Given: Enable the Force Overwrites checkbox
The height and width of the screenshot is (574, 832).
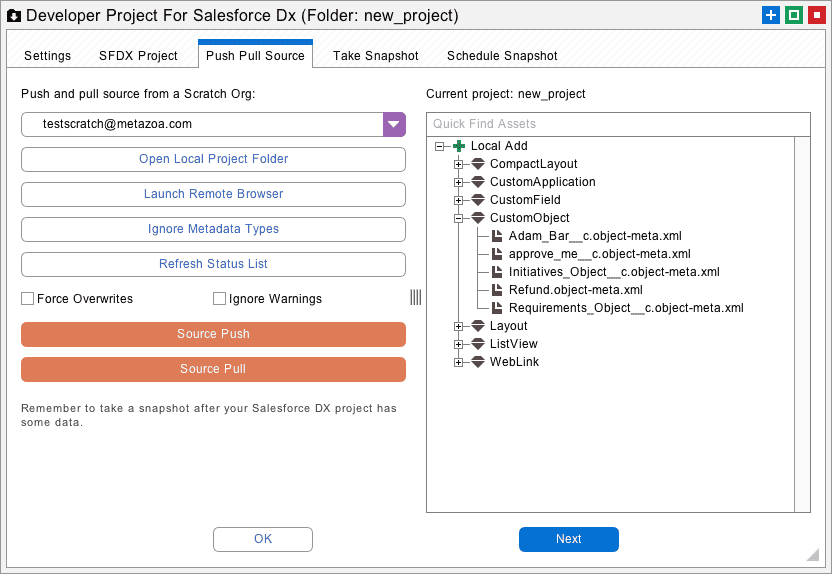Looking at the screenshot, I should [x=28, y=299].
